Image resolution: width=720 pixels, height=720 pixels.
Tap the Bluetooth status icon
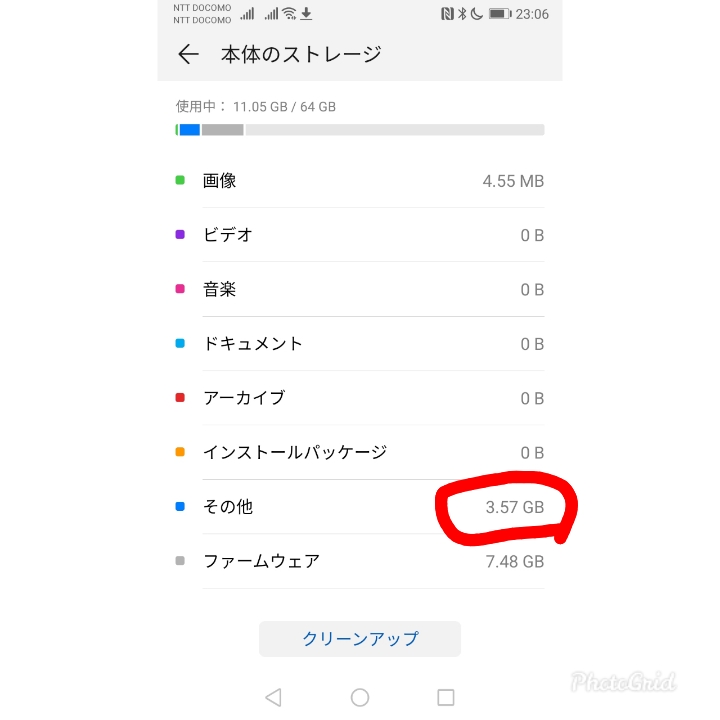pyautogui.click(x=462, y=14)
